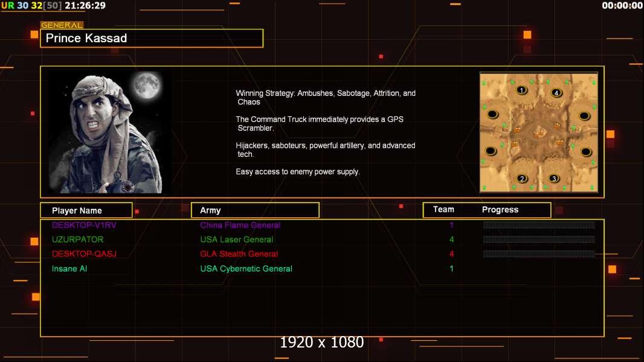Click the USA Laser General army entry
The height and width of the screenshot is (362, 644).
pyautogui.click(x=237, y=240)
